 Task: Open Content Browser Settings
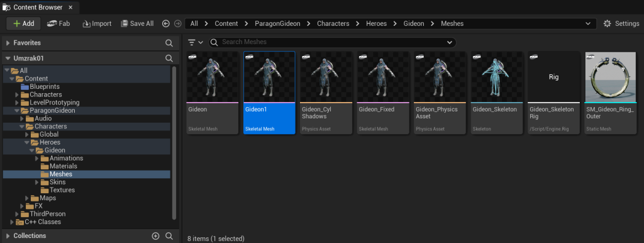tap(621, 23)
